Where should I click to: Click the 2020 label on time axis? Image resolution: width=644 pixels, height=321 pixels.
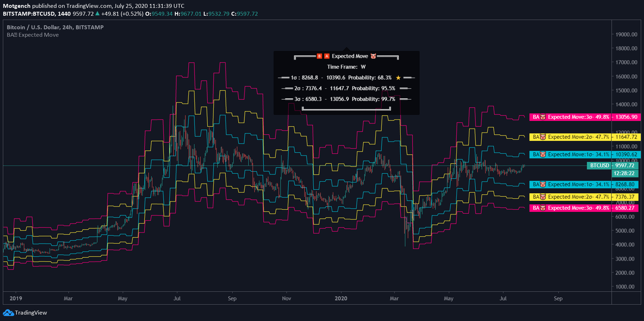(341, 299)
